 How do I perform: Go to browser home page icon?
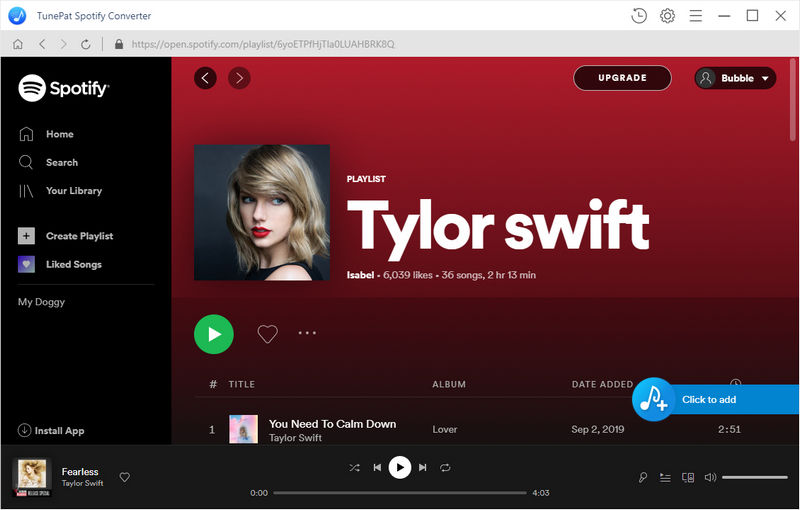click(18, 44)
